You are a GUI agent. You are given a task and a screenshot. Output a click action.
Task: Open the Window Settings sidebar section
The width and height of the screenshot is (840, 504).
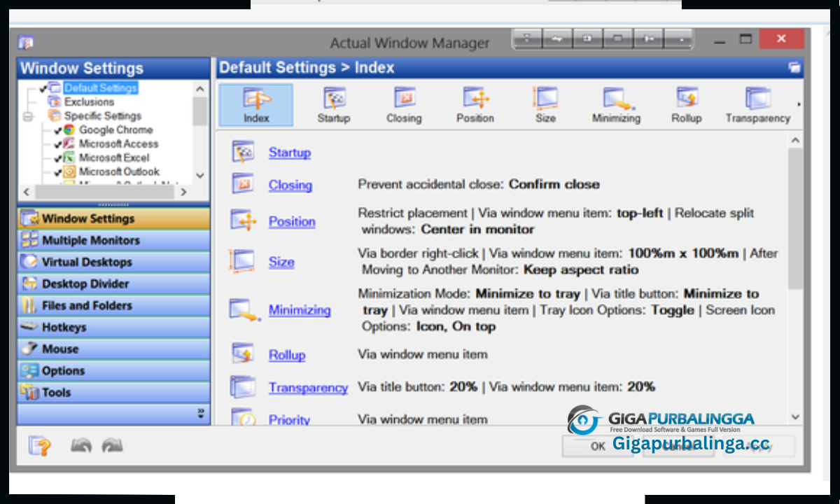[x=113, y=218]
